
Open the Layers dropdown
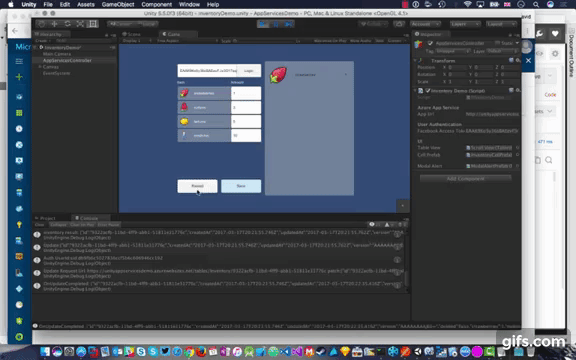tap(465, 24)
